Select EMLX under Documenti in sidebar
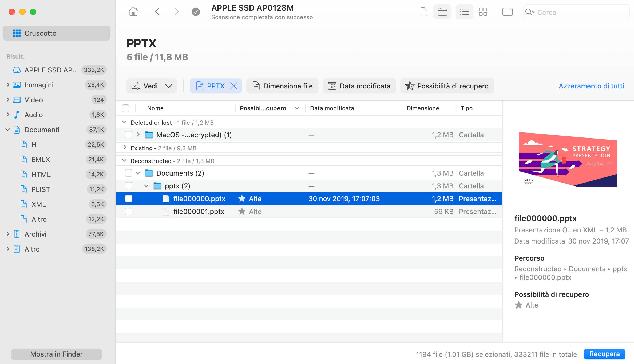 [41, 159]
